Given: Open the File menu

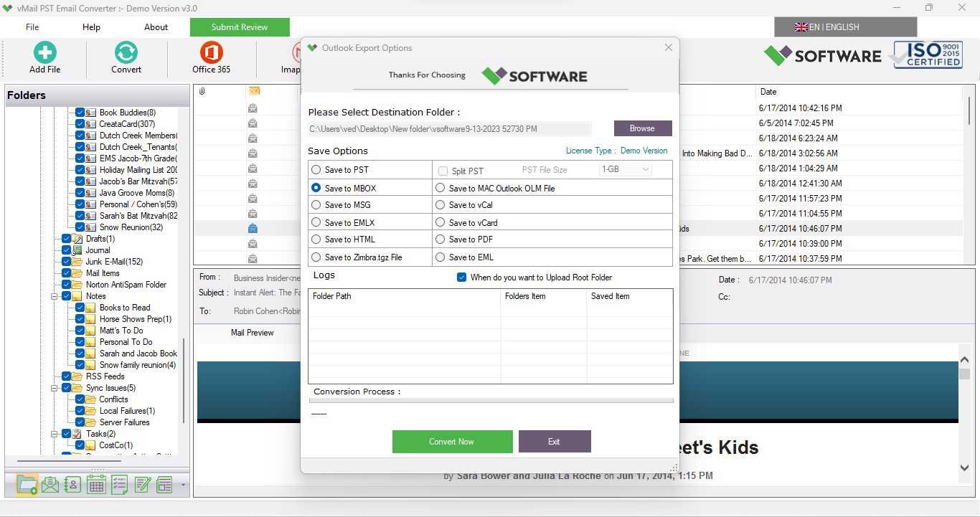Looking at the screenshot, I should [x=32, y=27].
